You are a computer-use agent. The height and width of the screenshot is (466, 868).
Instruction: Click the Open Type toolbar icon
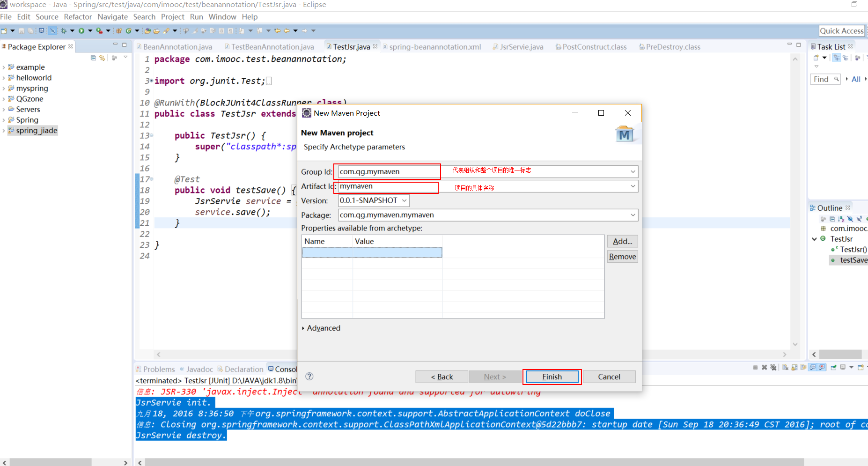point(147,31)
